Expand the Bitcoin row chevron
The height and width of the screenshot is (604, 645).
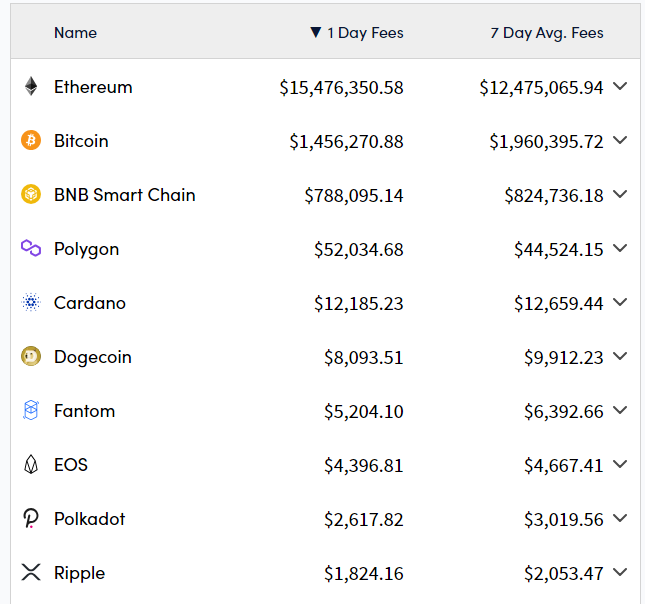[x=620, y=140]
